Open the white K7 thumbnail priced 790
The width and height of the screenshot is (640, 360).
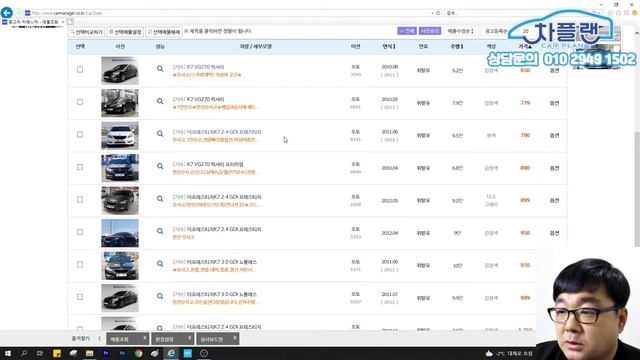point(120,135)
